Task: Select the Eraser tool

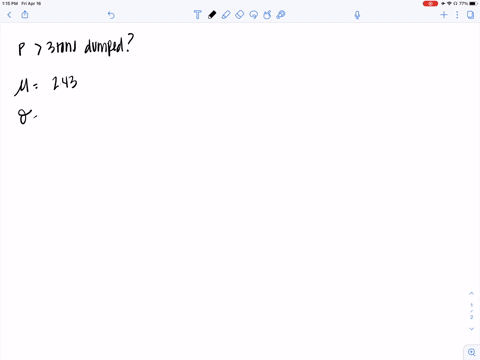Action: (x=240, y=15)
